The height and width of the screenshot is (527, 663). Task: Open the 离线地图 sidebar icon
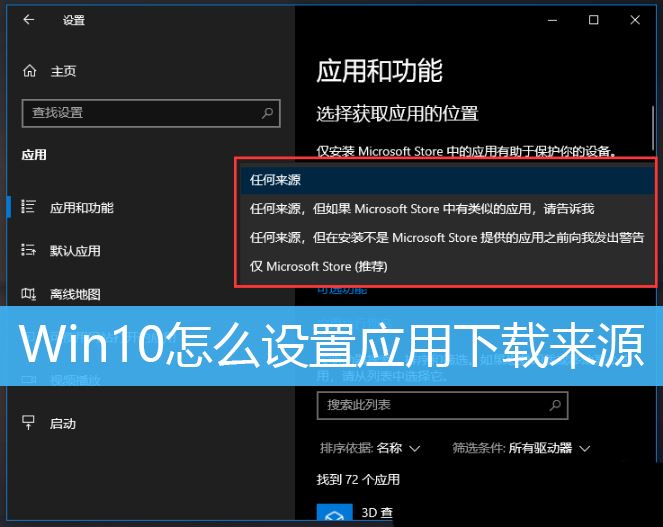(x=29, y=294)
